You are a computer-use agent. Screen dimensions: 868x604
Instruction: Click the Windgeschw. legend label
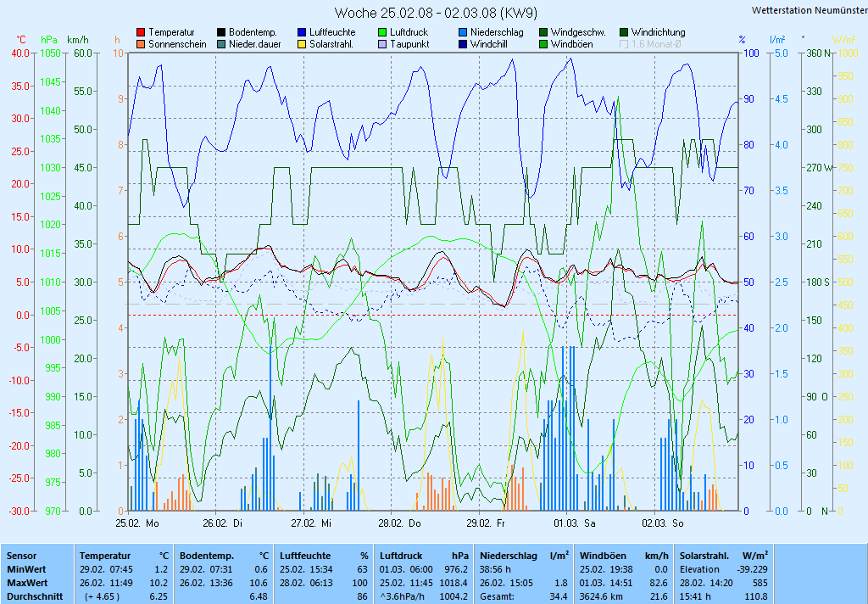[x=578, y=32]
